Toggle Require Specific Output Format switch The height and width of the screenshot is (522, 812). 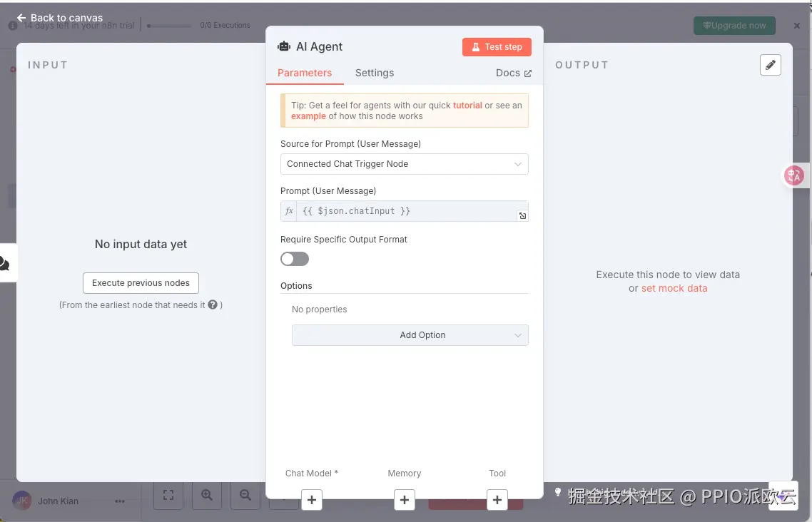coord(295,259)
